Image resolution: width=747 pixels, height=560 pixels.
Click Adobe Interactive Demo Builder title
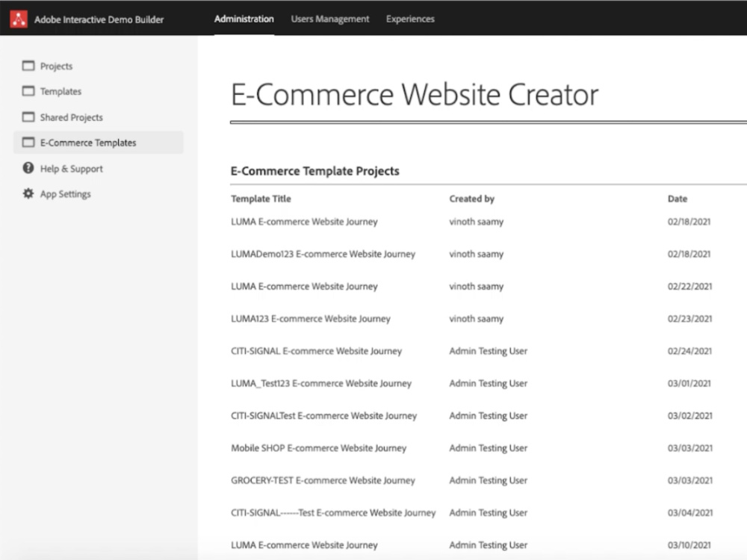pos(99,19)
